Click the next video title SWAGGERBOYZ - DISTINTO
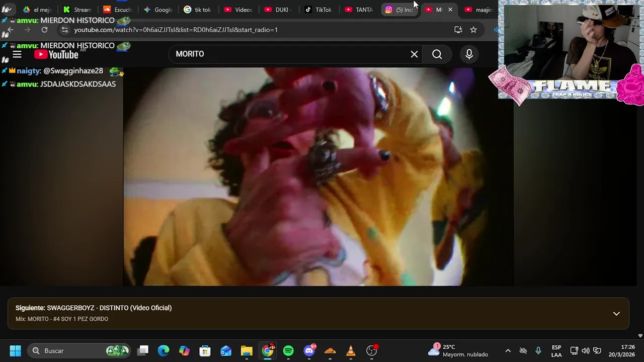The image size is (644, 362). pyautogui.click(x=109, y=308)
